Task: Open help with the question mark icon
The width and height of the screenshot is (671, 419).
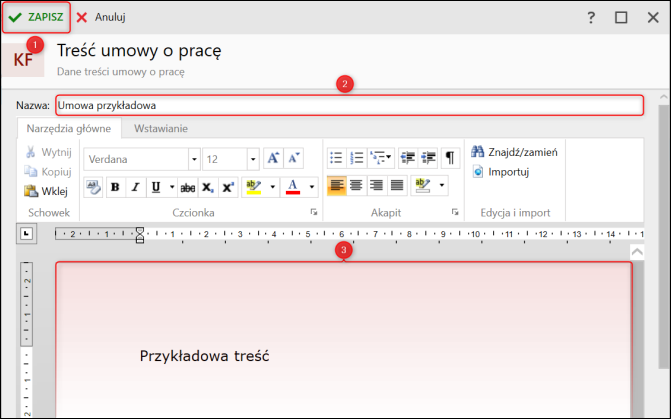Action: 591,18
